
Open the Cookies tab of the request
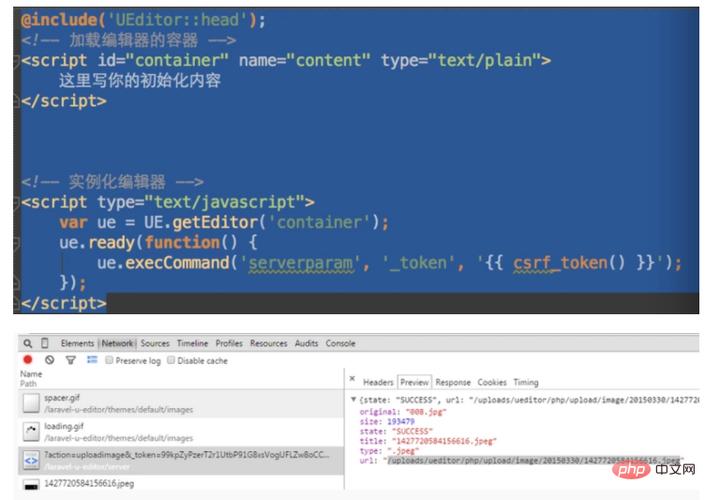(x=492, y=382)
